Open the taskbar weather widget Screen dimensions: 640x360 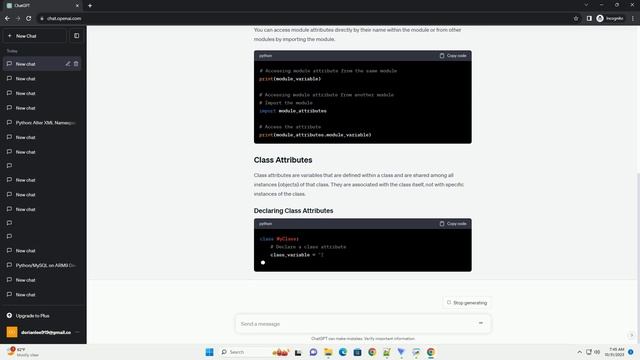point(22,352)
